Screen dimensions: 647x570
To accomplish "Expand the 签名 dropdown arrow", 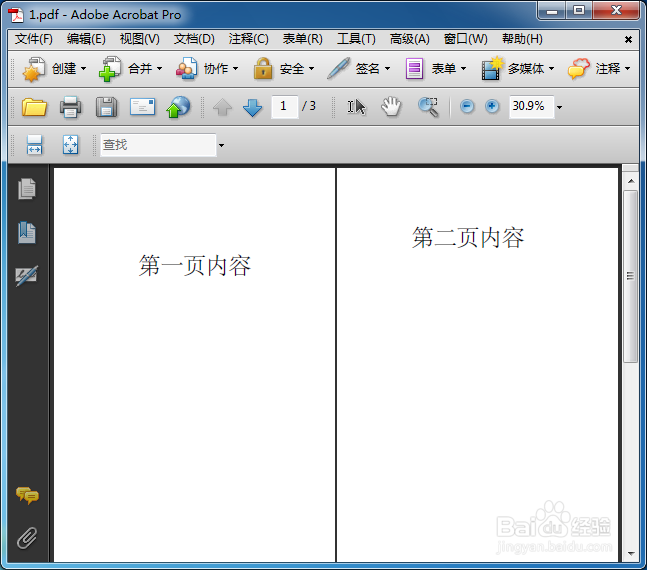I will (387, 69).
